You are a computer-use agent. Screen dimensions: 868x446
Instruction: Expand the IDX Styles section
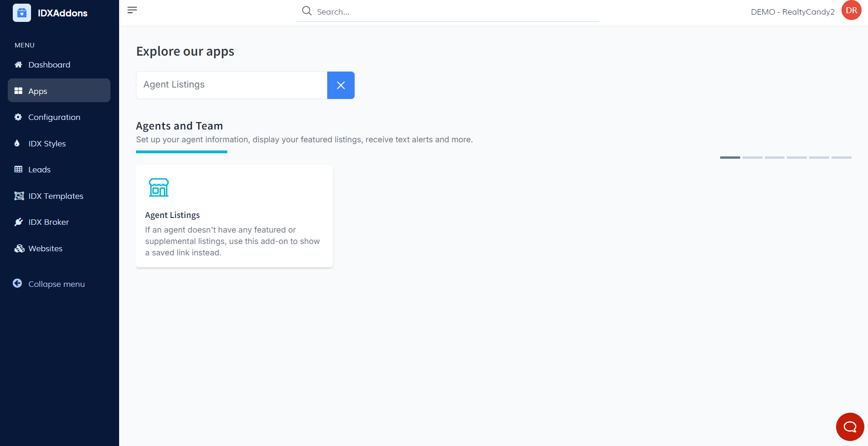47,144
